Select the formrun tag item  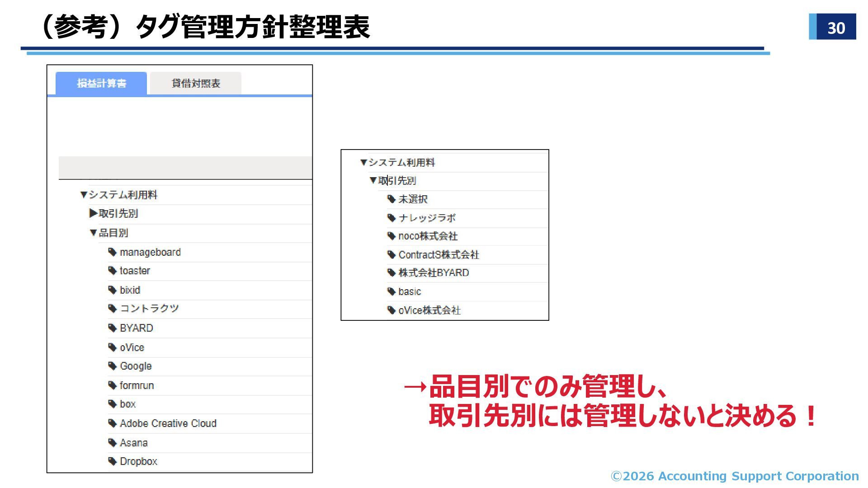(137, 385)
